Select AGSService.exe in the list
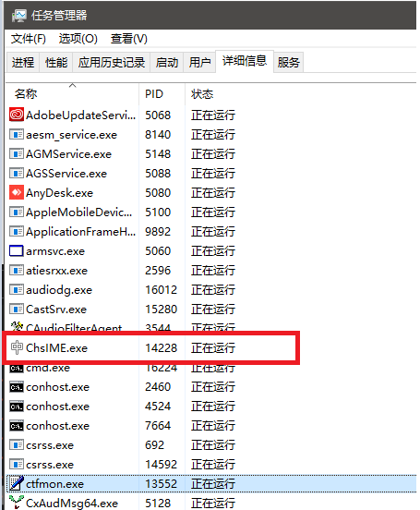This screenshot has height=510, width=420. click(66, 174)
